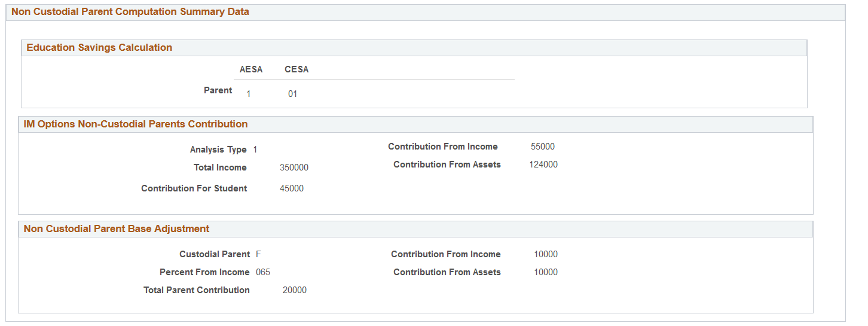Select Contribution For Student value 45000

point(292,188)
